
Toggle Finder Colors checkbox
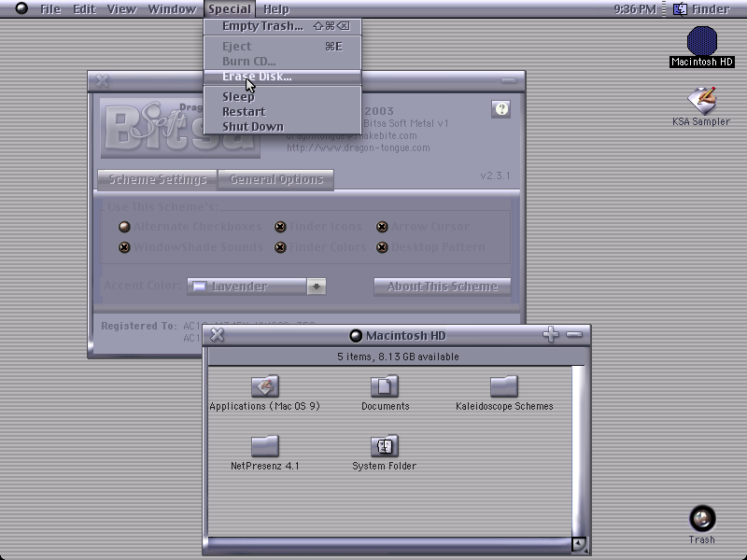(280, 247)
